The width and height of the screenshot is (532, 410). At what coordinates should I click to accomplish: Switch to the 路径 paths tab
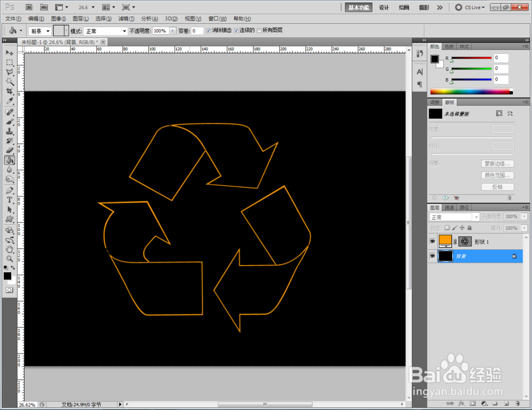point(464,208)
